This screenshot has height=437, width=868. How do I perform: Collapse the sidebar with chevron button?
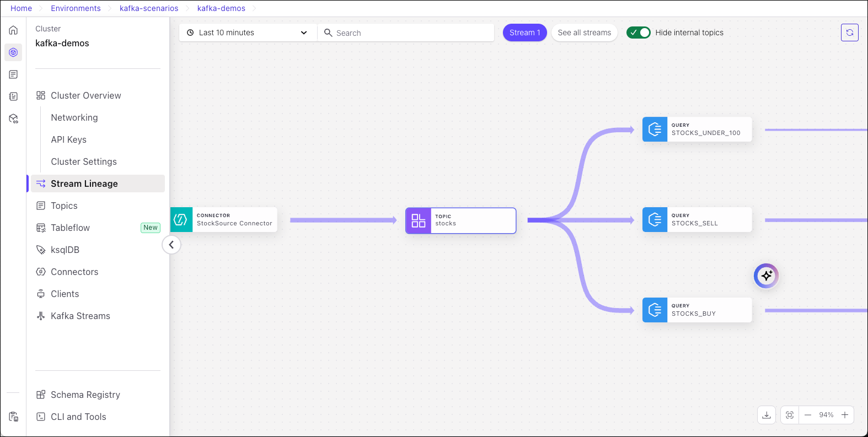(172, 245)
